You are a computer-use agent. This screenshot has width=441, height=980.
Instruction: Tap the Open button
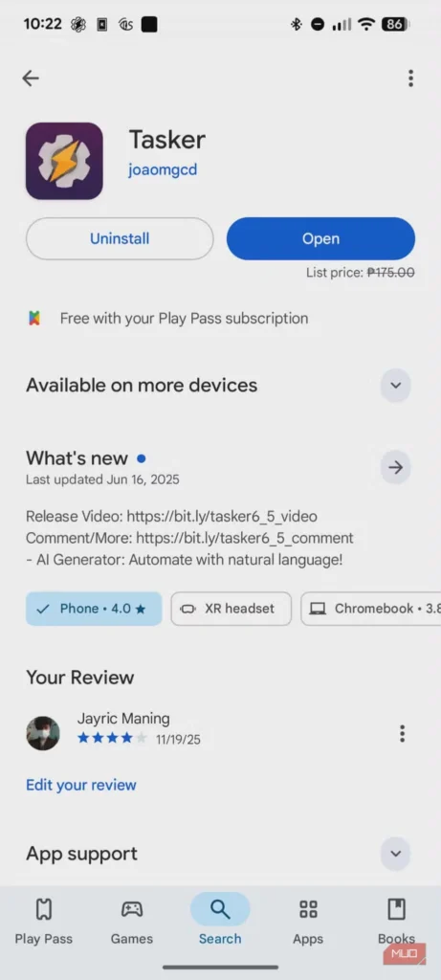(x=320, y=238)
